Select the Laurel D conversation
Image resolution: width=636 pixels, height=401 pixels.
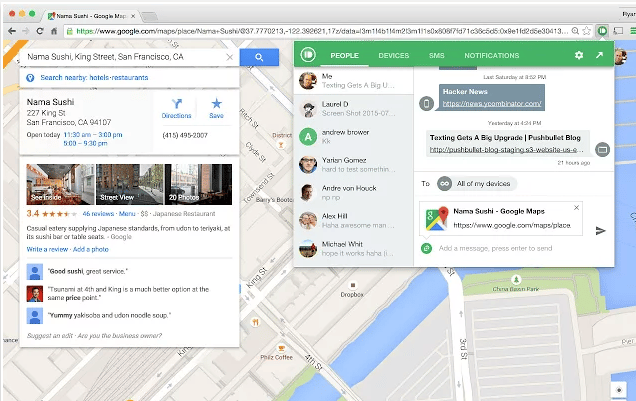point(352,109)
